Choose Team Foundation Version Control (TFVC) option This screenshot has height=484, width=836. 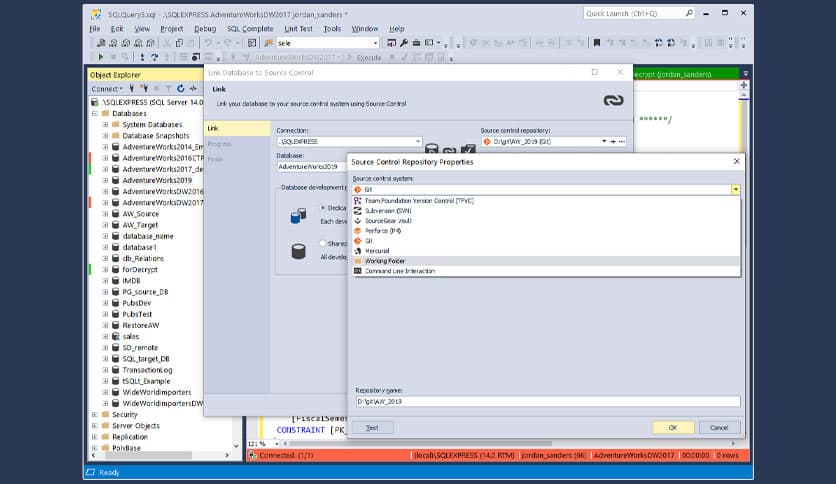click(546, 201)
